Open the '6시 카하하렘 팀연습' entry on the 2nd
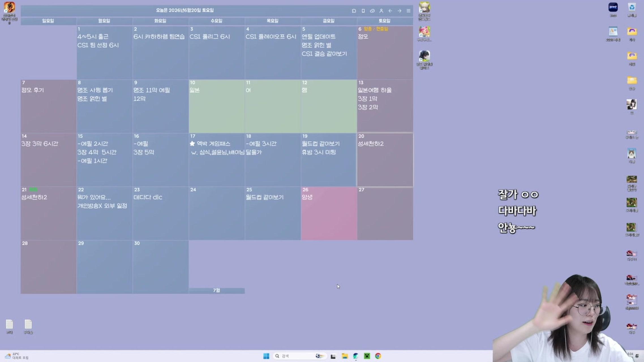The width and height of the screenshot is (644, 362). tap(159, 36)
